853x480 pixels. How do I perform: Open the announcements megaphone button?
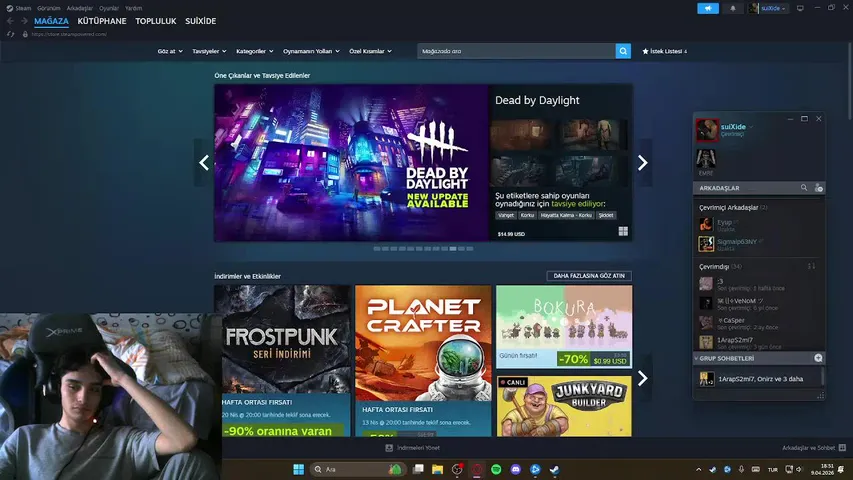click(708, 8)
